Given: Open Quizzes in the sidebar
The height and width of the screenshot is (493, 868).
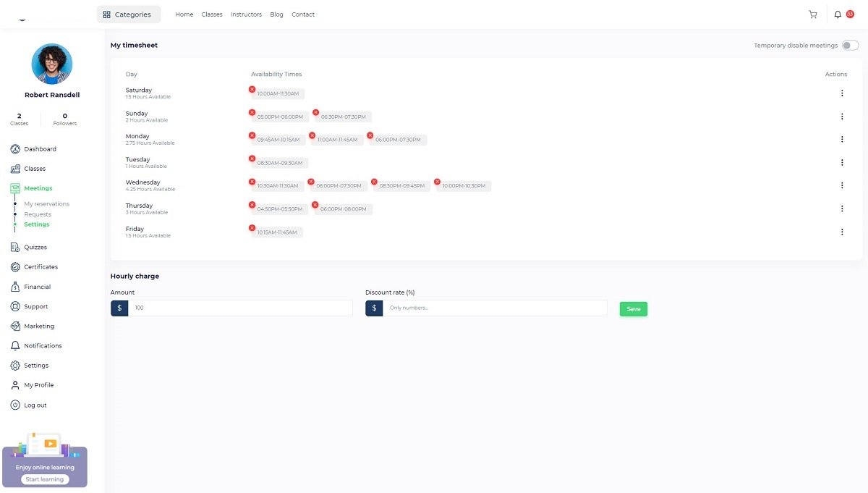Looking at the screenshot, I should (x=35, y=248).
